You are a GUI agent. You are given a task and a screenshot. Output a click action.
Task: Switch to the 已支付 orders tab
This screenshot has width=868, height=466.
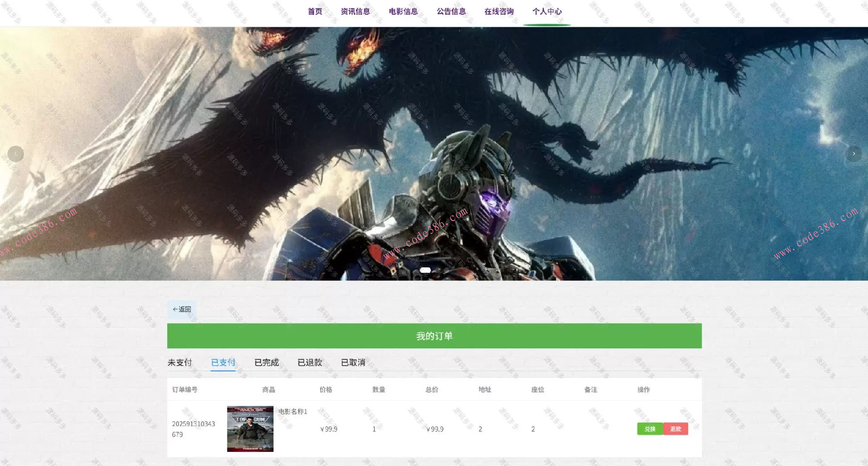(223, 362)
